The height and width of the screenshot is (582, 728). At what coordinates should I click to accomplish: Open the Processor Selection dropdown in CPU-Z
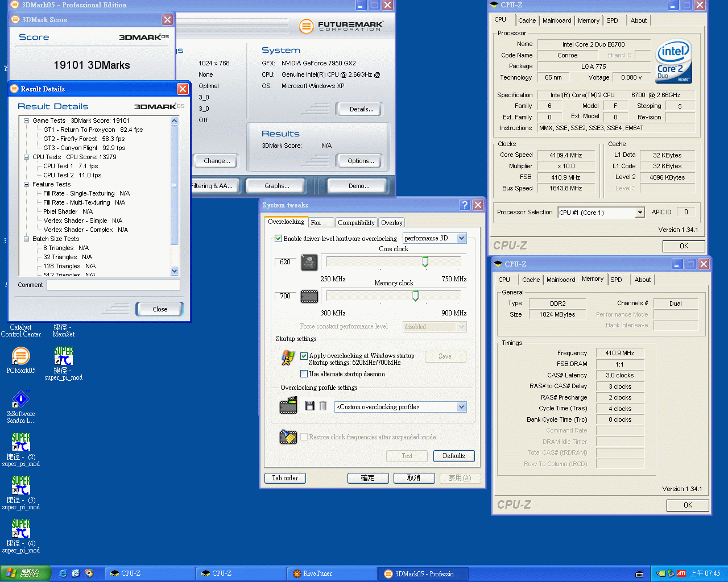tap(640, 213)
